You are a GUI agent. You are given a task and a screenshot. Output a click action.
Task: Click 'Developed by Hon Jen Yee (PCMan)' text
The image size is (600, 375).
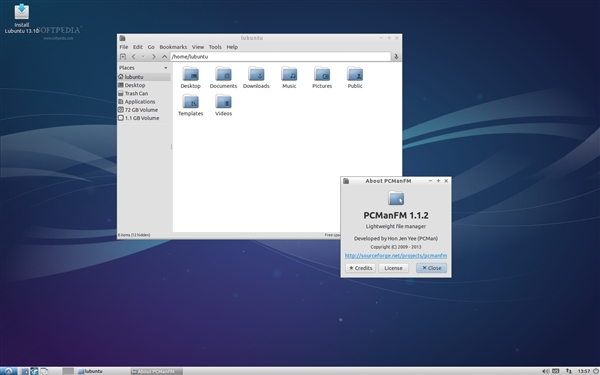[396, 238]
